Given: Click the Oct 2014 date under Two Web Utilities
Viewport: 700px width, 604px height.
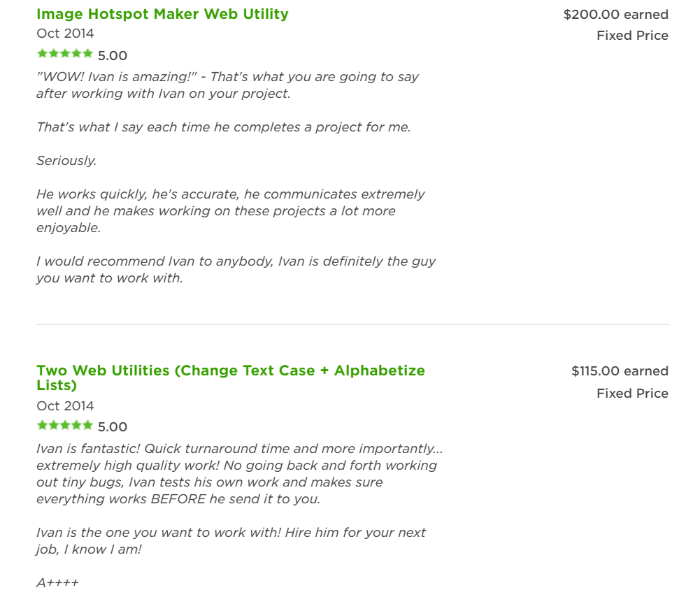Looking at the screenshot, I should point(65,405).
